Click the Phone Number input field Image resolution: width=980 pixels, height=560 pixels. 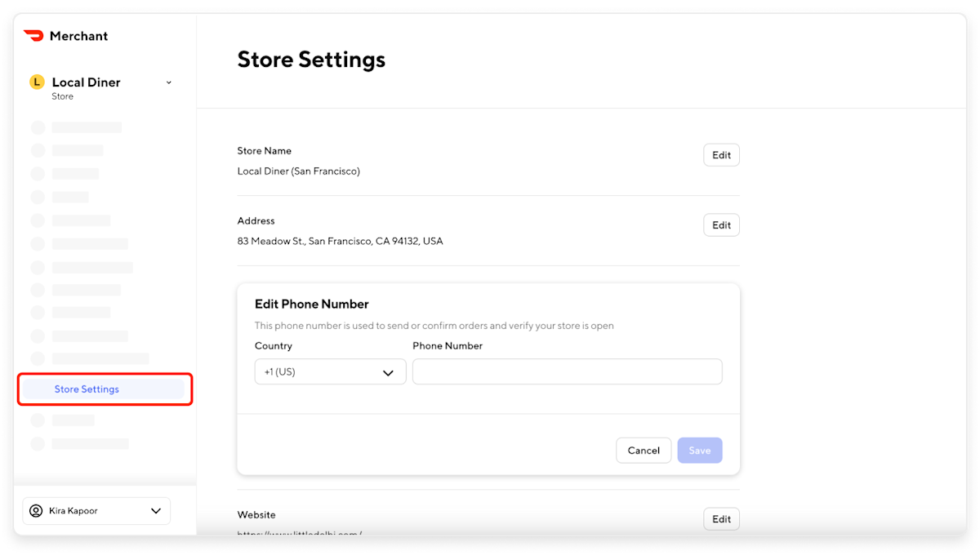[x=567, y=371]
